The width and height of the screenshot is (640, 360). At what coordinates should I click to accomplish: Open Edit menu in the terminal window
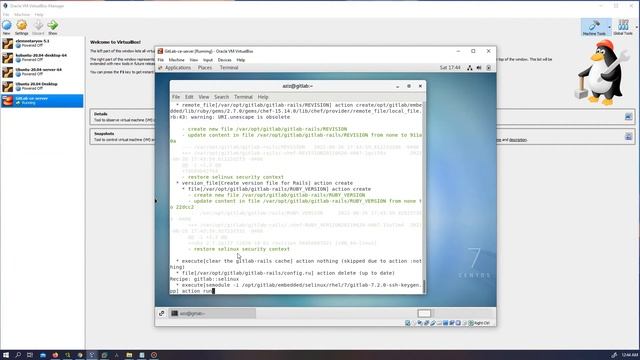point(189,97)
